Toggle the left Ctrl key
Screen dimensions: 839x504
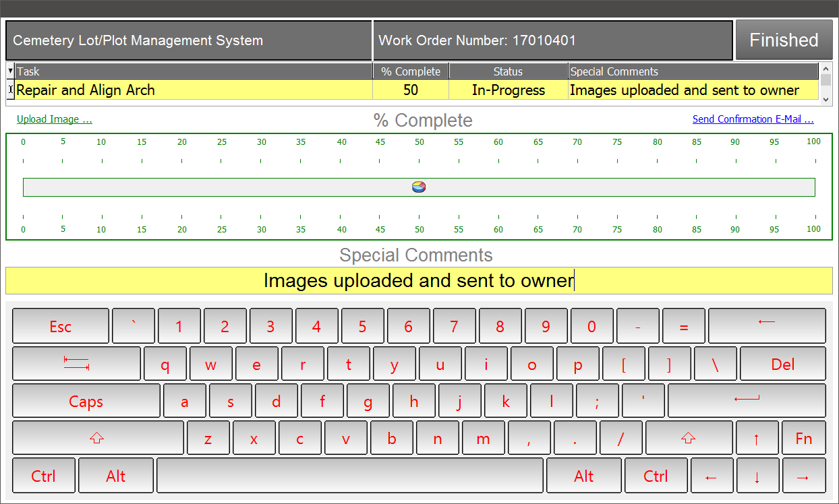click(44, 476)
